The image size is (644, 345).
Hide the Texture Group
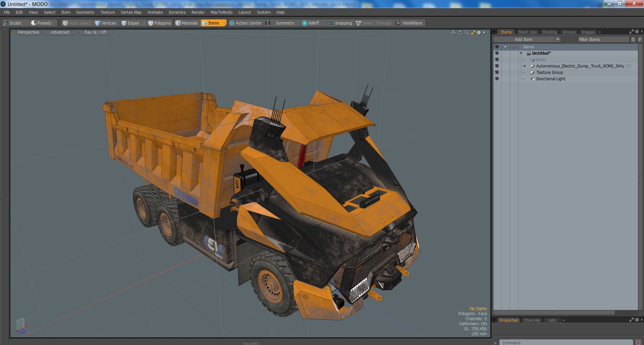497,72
